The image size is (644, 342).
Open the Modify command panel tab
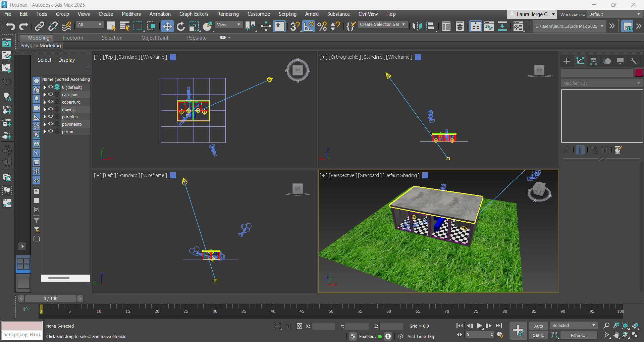580,61
